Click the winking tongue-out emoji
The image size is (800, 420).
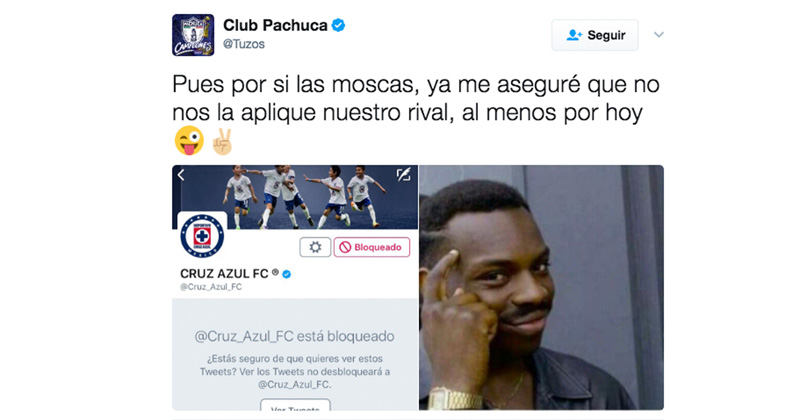click(x=189, y=140)
